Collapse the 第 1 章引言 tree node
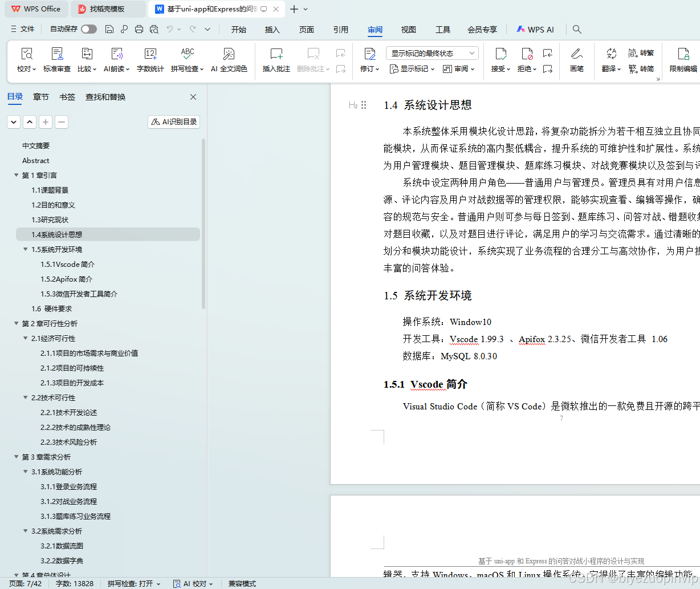 (17, 175)
